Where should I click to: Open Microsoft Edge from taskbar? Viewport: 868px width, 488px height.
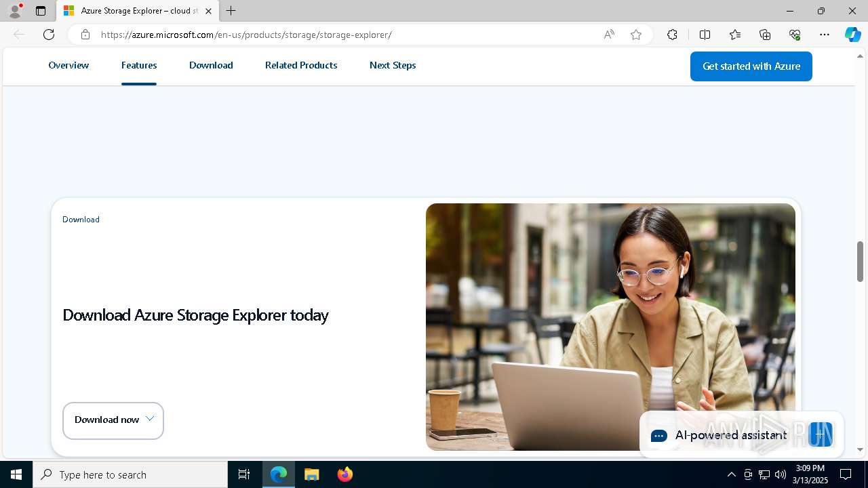pos(279,474)
